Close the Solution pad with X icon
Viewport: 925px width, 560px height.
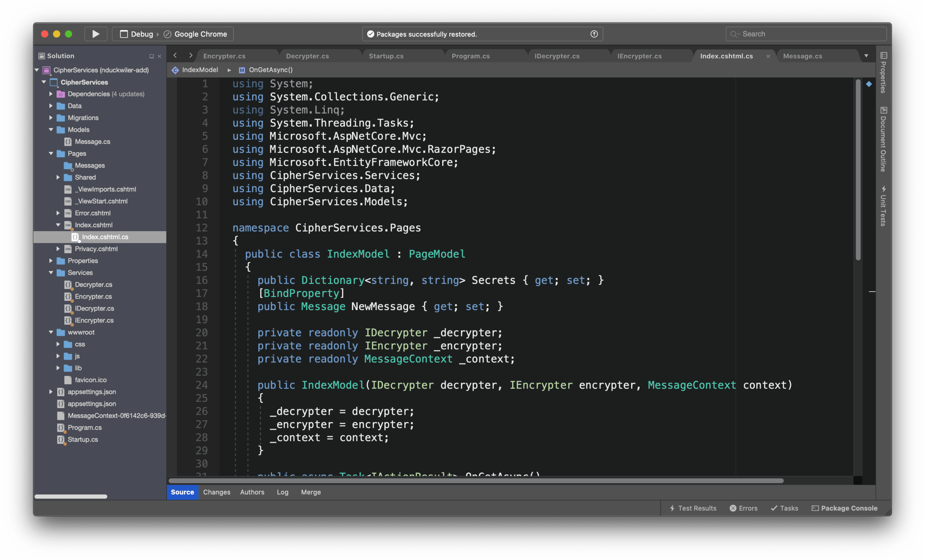click(x=160, y=56)
